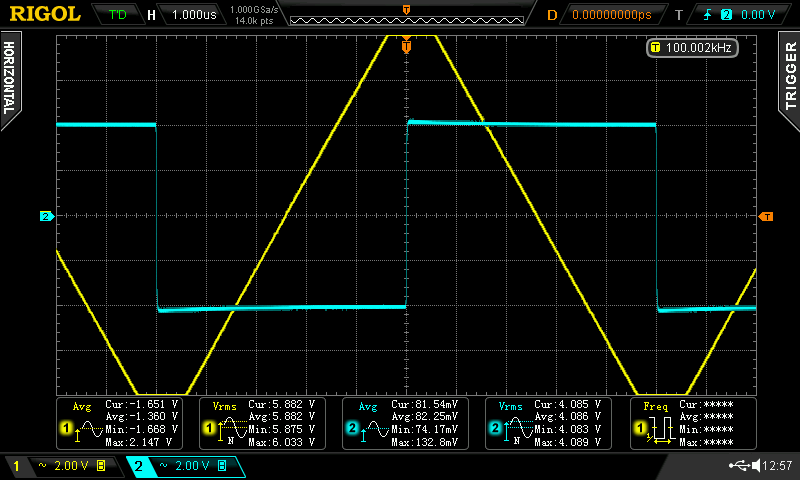This screenshot has height=480, width=800.
Task: Click the orange trigger level arrow marker
Action: click(766, 216)
